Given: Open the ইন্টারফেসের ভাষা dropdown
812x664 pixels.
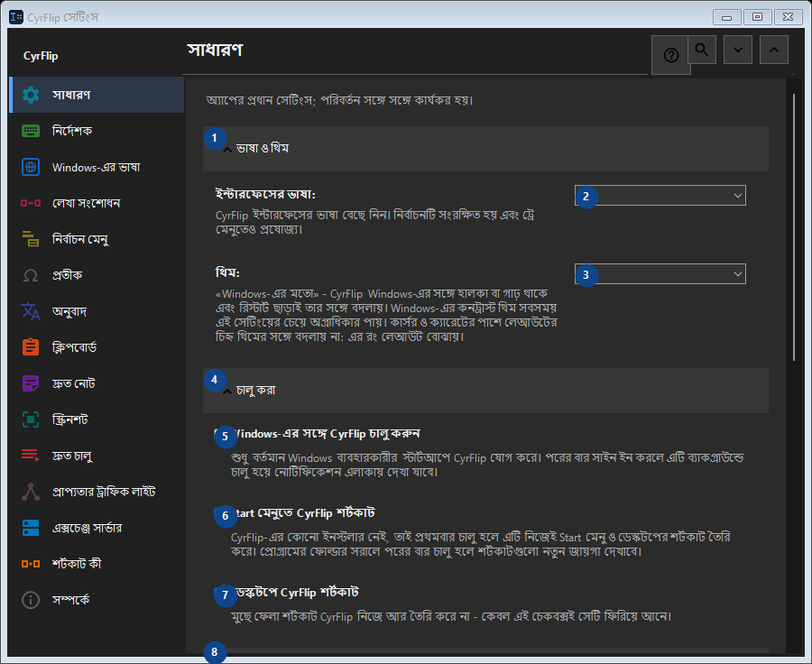Looking at the screenshot, I should click(660, 196).
